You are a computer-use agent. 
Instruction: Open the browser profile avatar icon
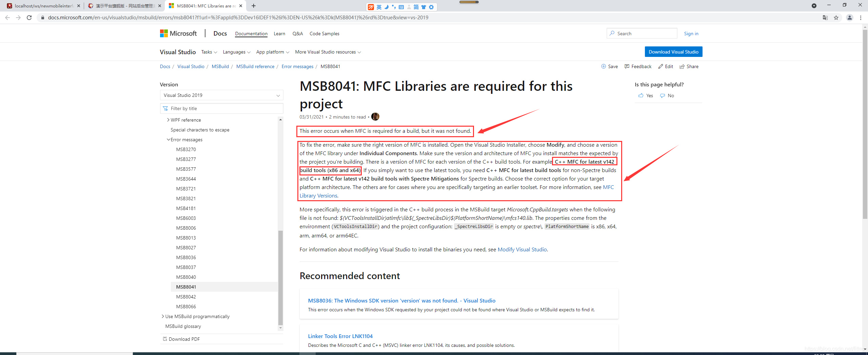[850, 18]
